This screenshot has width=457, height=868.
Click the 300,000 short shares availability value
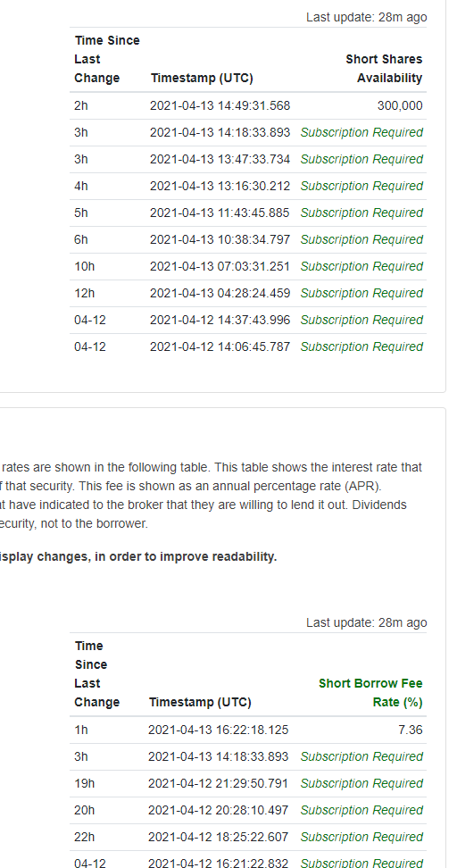pyautogui.click(x=400, y=105)
